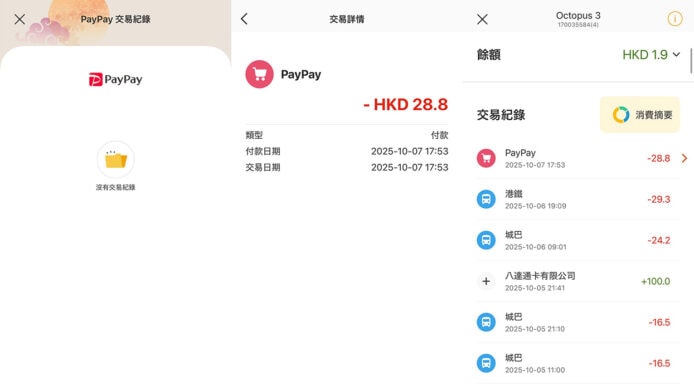694x390 pixels.
Task: Tap the bus icon on 城巴 21:10 row
Action: 486,322
